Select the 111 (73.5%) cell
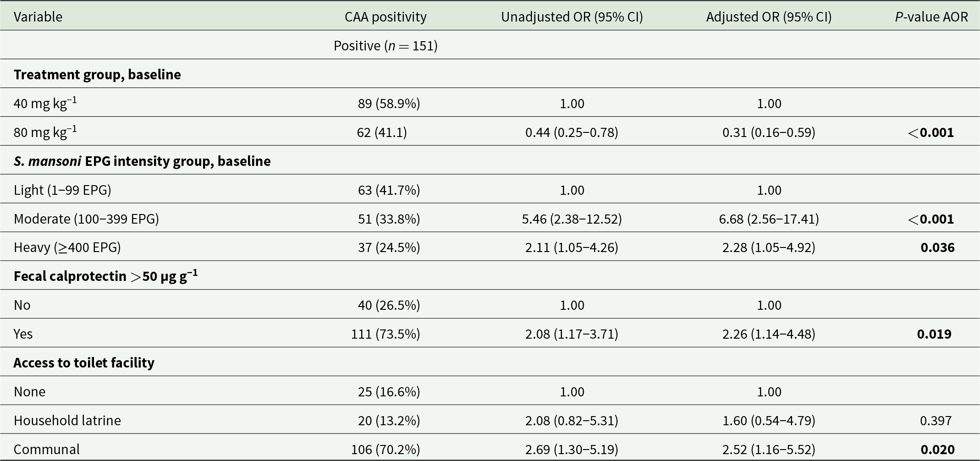Image resolution: width=980 pixels, height=461 pixels. coord(385,334)
